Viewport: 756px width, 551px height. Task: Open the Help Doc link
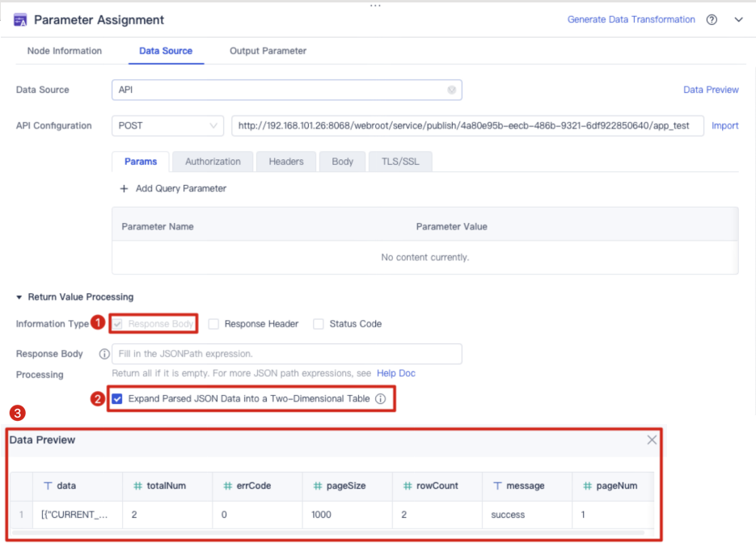395,373
